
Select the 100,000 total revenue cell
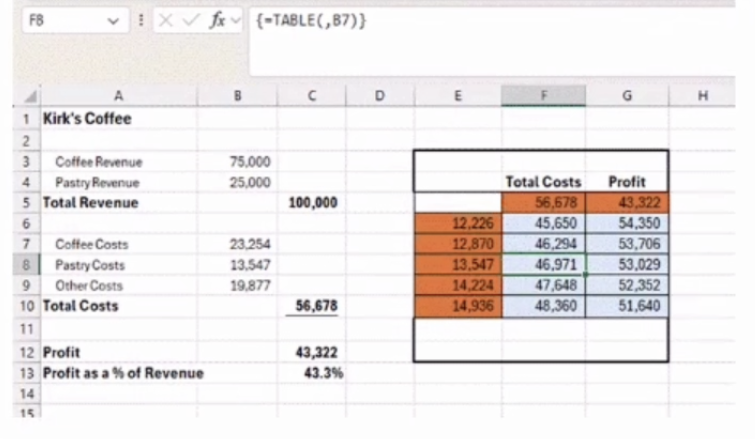[x=313, y=203]
